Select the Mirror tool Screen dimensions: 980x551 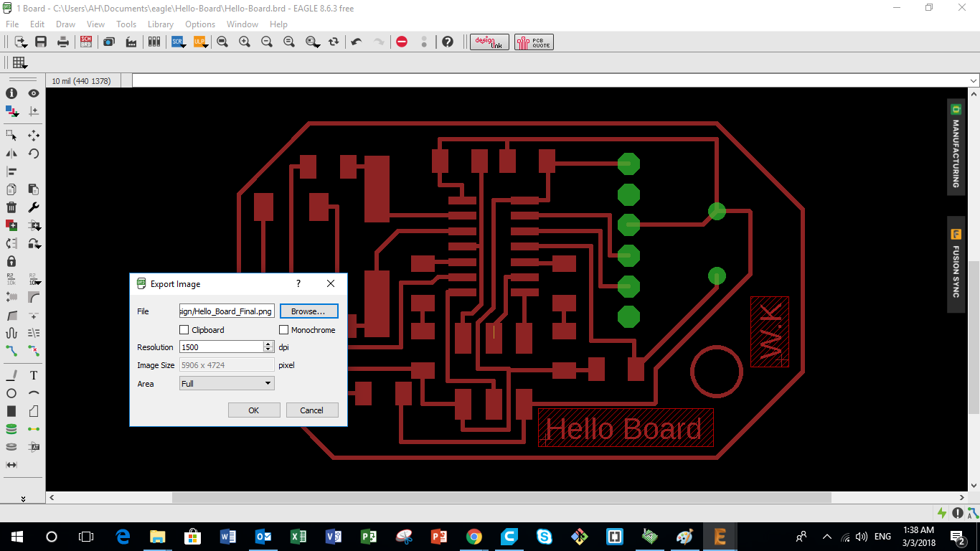click(x=11, y=153)
